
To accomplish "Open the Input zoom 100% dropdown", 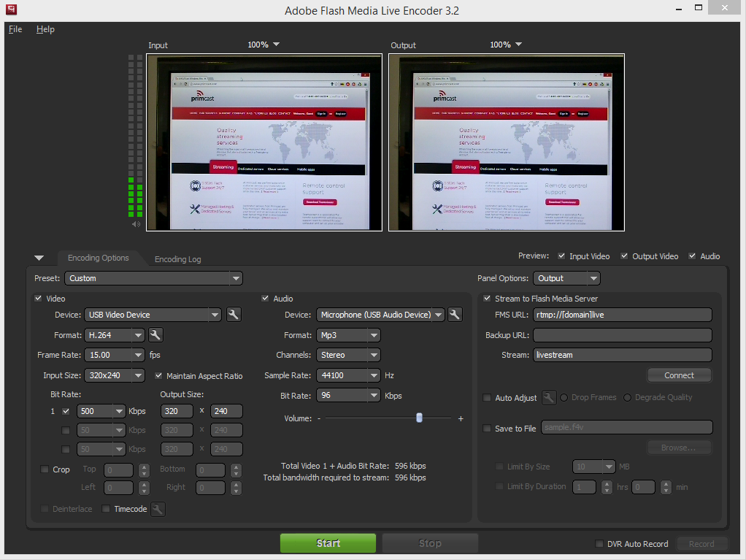I will click(x=264, y=45).
